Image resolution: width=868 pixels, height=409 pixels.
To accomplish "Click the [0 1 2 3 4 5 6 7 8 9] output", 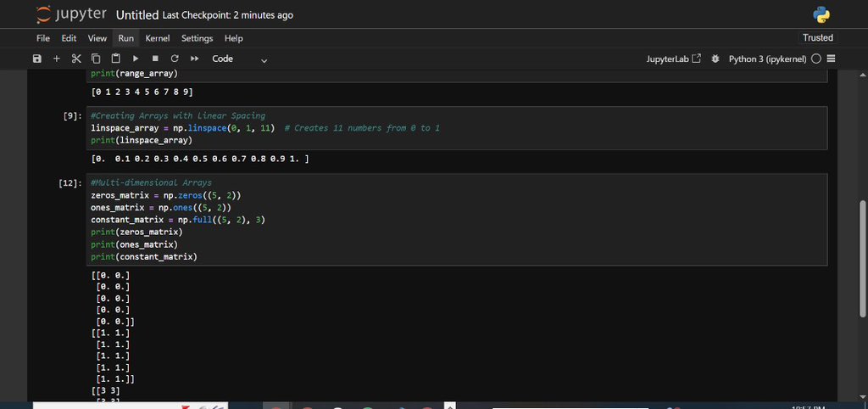I will [x=142, y=92].
